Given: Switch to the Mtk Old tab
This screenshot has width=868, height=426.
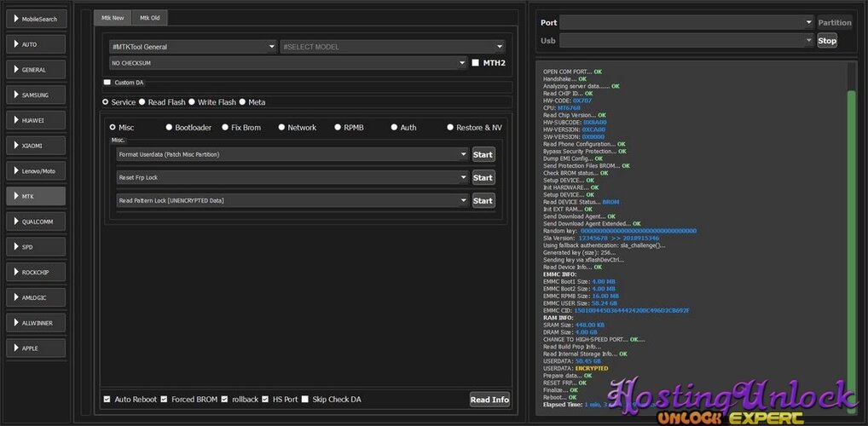Looking at the screenshot, I should (x=149, y=18).
